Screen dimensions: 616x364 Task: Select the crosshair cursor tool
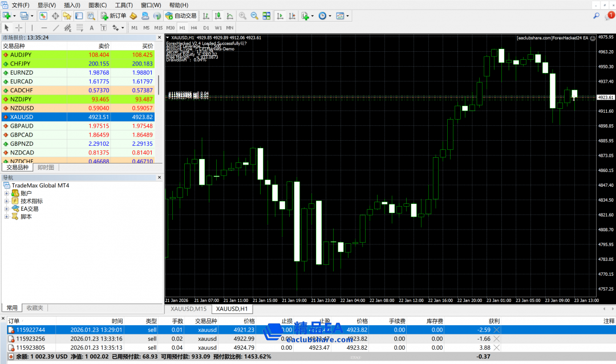coord(19,27)
